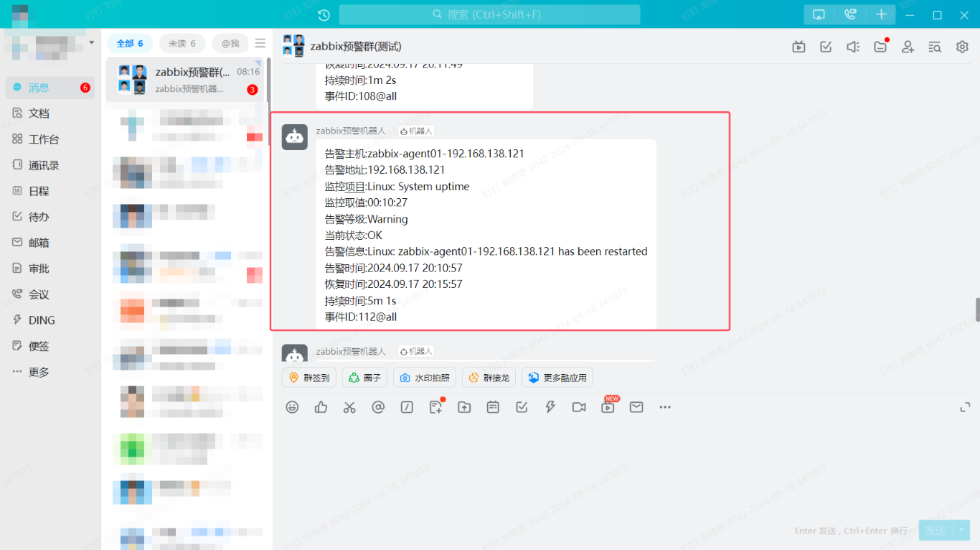Click scissors screenshot tool
The height and width of the screenshot is (550, 980).
[349, 407]
